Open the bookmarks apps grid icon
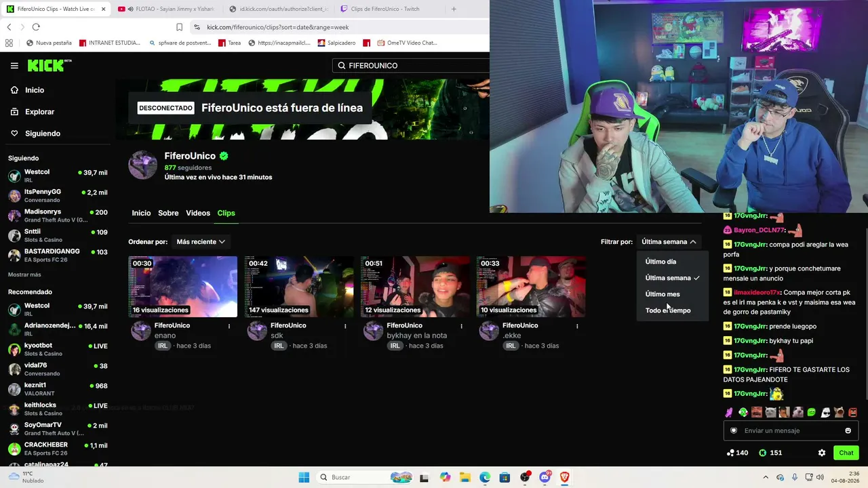This screenshot has width=868, height=488. click(x=9, y=43)
